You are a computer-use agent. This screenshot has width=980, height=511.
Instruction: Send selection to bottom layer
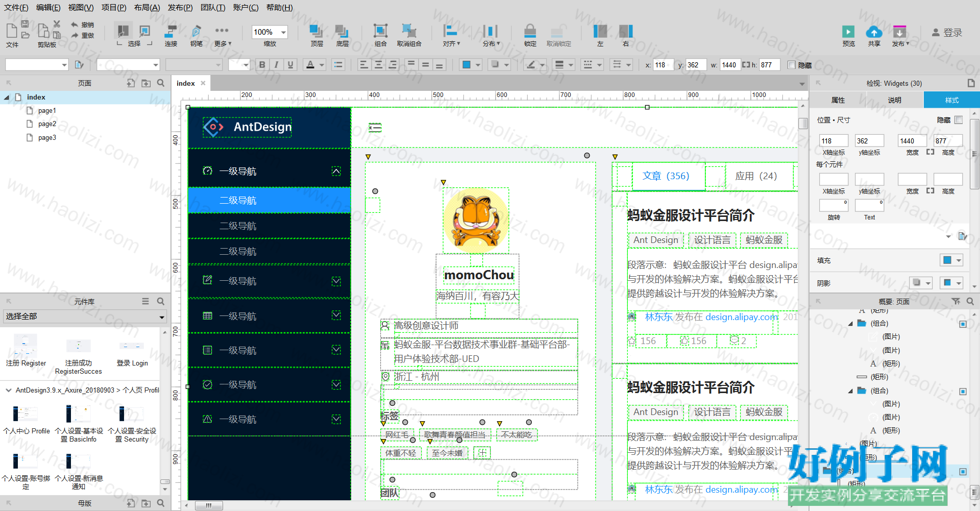(x=342, y=35)
